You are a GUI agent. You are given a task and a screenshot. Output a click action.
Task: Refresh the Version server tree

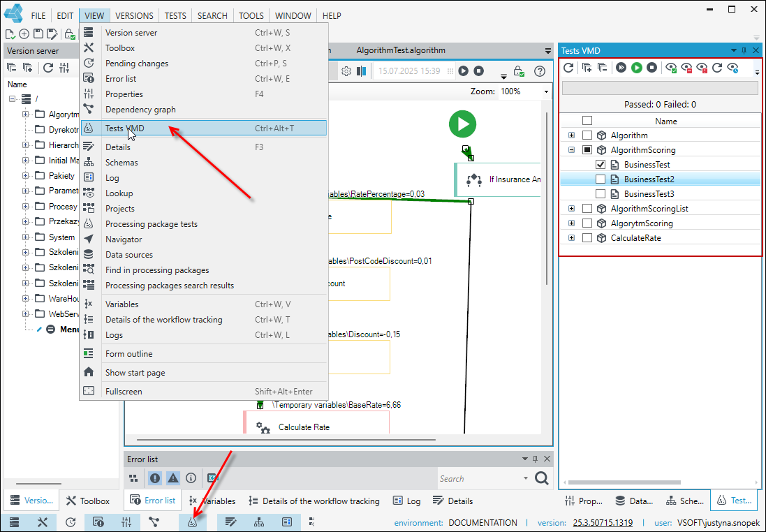[x=48, y=68]
